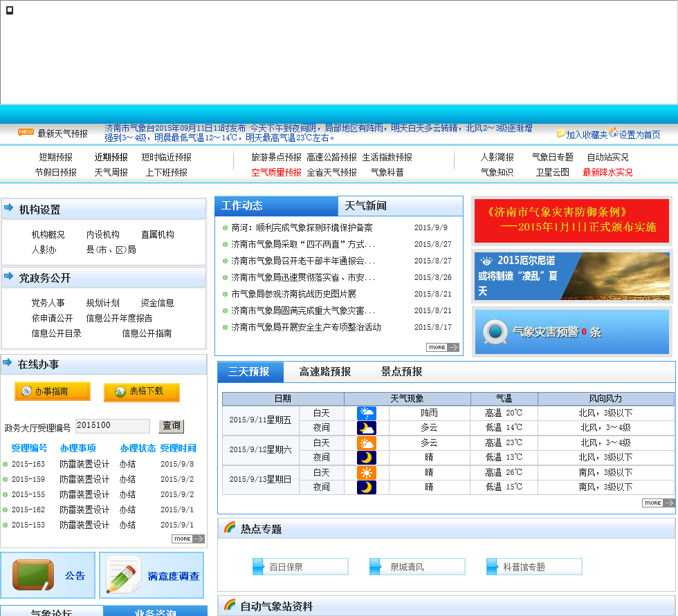Viewport: 678px width, 616px height.
Task: Click the rainbow icon beside 自动气象站资料
Action: 230,604
